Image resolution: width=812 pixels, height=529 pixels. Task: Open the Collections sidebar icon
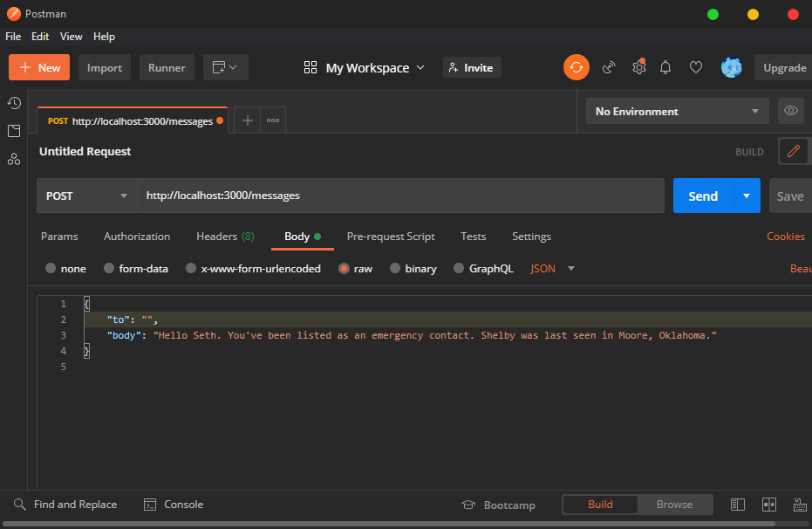[x=14, y=131]
